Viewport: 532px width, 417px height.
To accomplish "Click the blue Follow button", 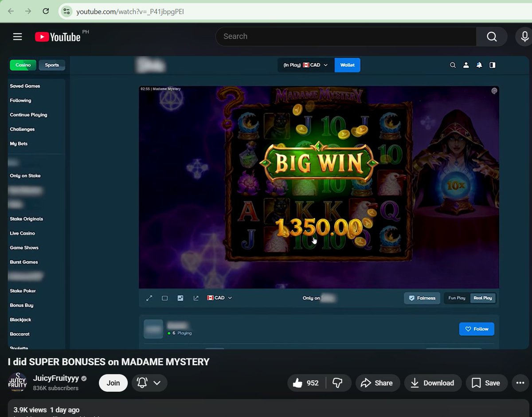I will click(477, 329).
